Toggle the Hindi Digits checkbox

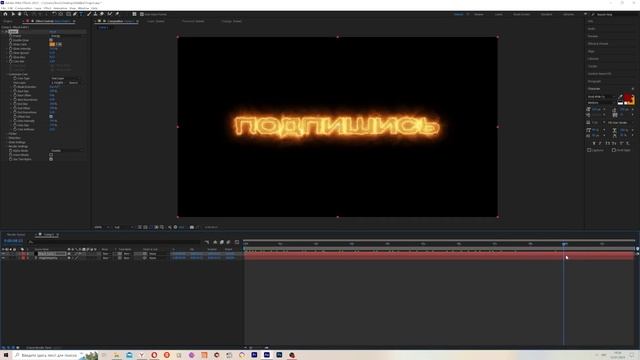point(614,150)
